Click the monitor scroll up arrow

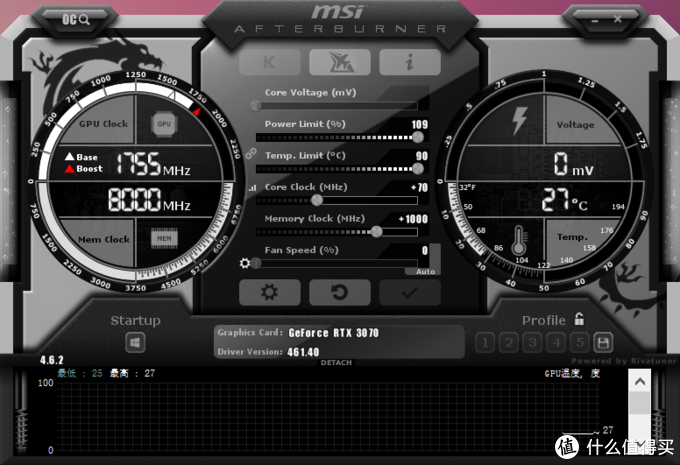(x=640, y=382)
